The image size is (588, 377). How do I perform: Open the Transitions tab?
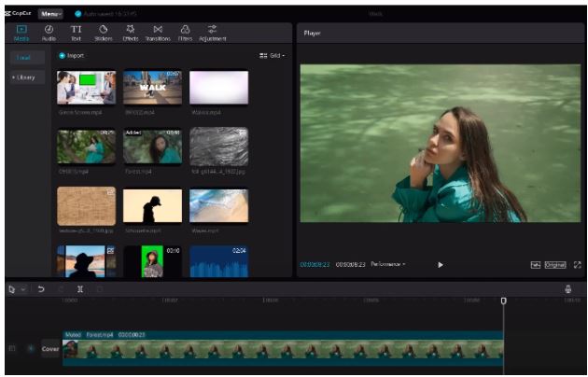[x=158, y=33]
